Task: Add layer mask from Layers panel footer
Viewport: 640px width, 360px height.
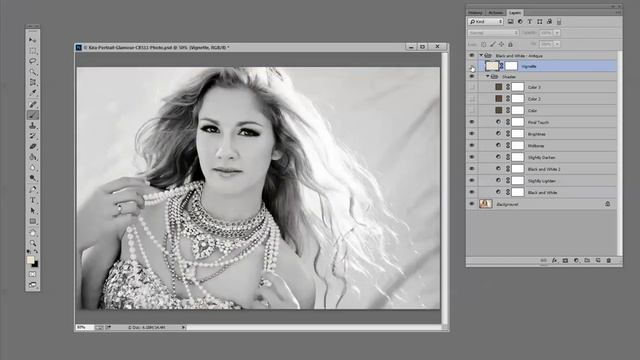Action: pyautogui.click(x=565, y=260)
